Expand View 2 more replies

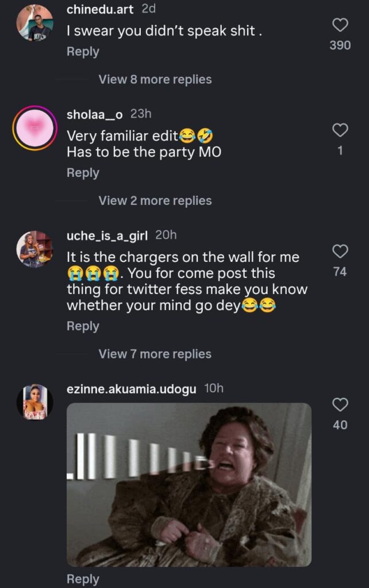[155, 200]
